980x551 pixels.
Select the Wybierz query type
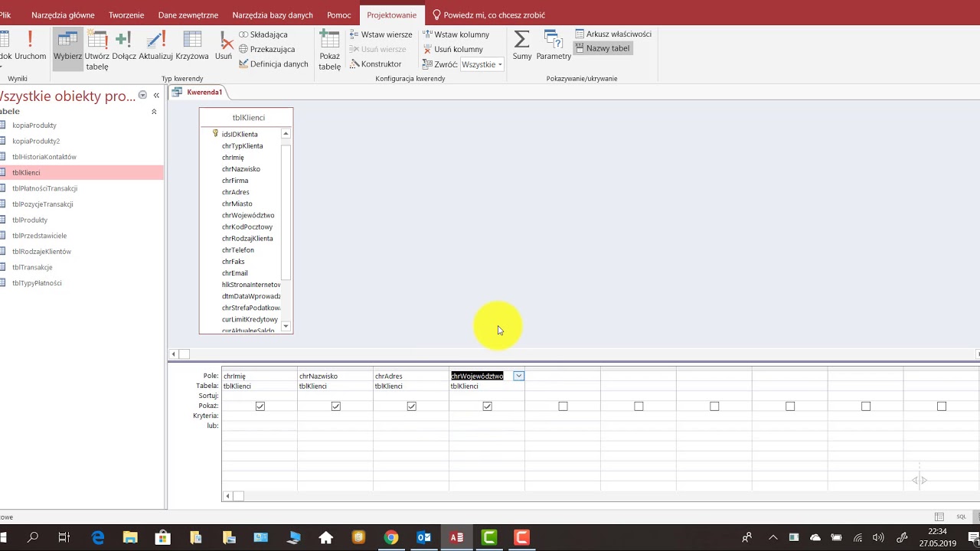point(67,49)
